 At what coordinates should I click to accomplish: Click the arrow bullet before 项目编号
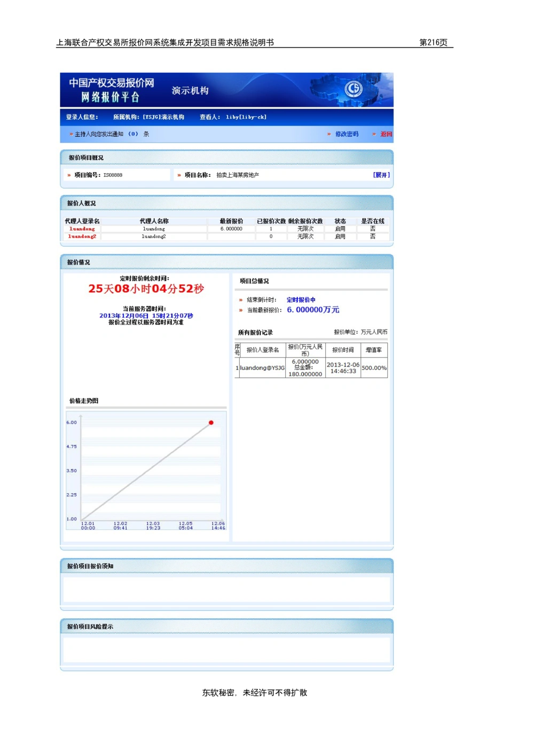[69, 175]
